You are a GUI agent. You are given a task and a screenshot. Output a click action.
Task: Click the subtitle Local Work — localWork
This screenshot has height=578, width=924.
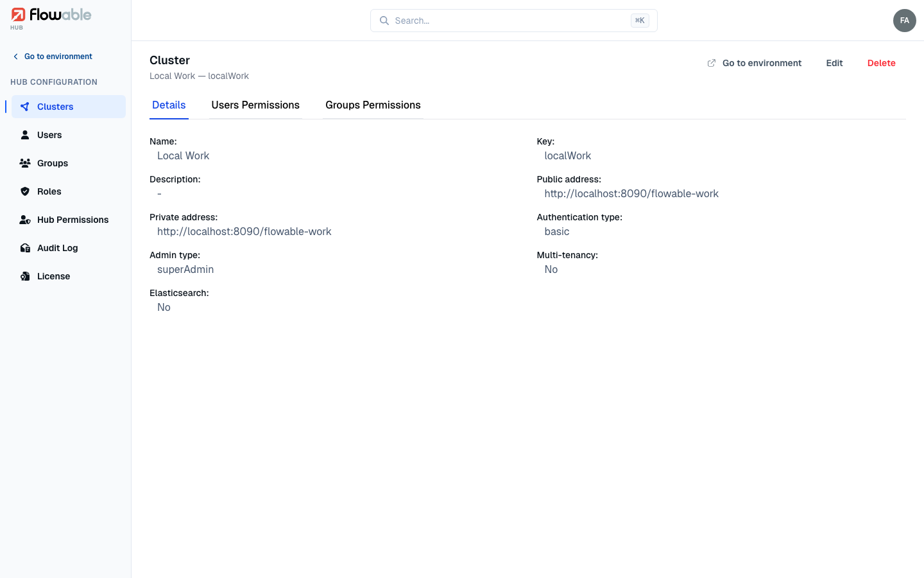[x=199, y=76]
